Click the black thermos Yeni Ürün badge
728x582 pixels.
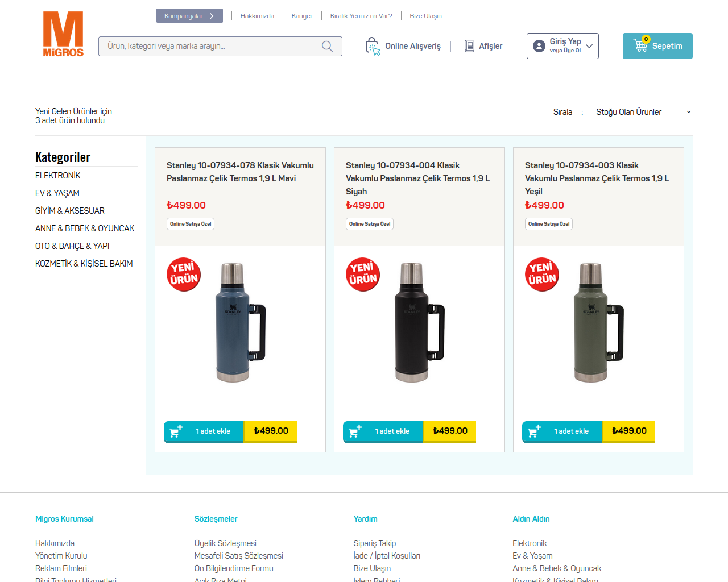363,274
